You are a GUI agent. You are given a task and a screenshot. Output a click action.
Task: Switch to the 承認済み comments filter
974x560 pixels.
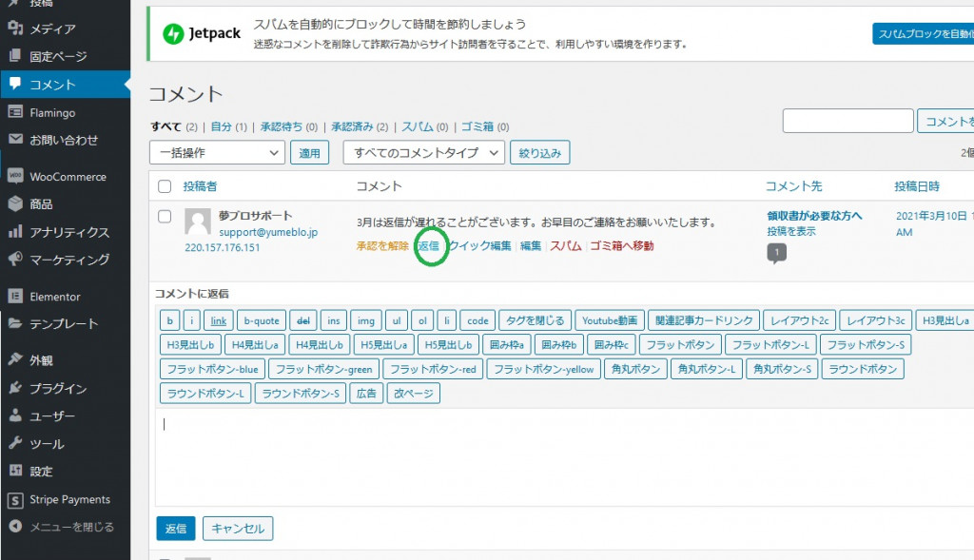(x=352, y=126)
